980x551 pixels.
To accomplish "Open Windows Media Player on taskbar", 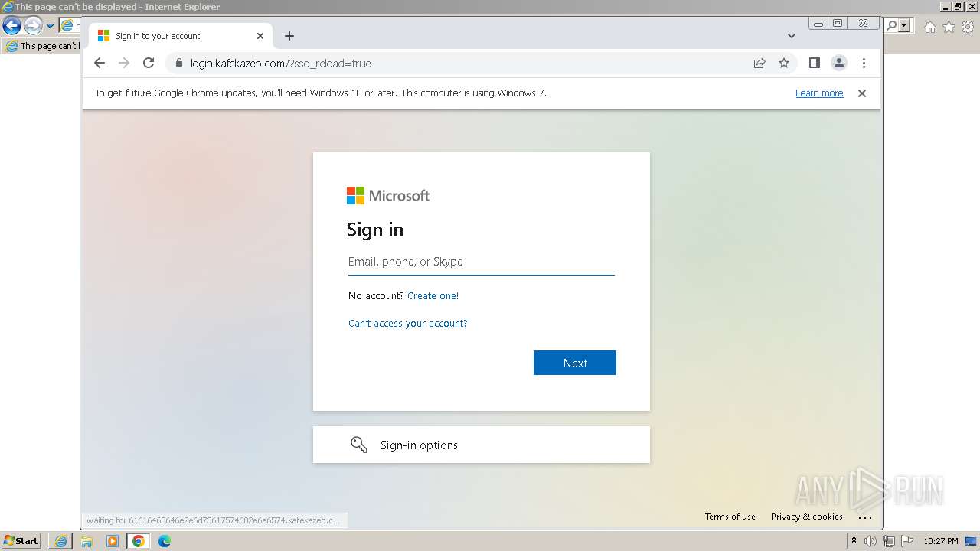I will 113,541.
